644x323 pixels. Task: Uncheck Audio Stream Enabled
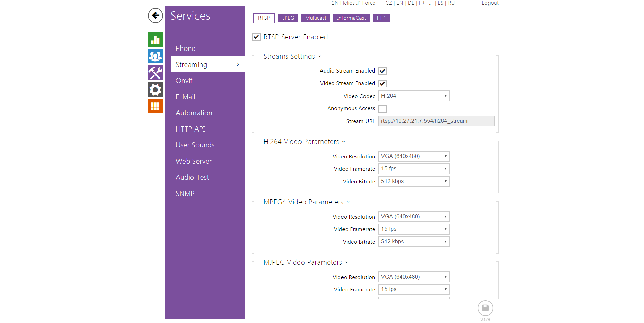click(x=382, y=71)
